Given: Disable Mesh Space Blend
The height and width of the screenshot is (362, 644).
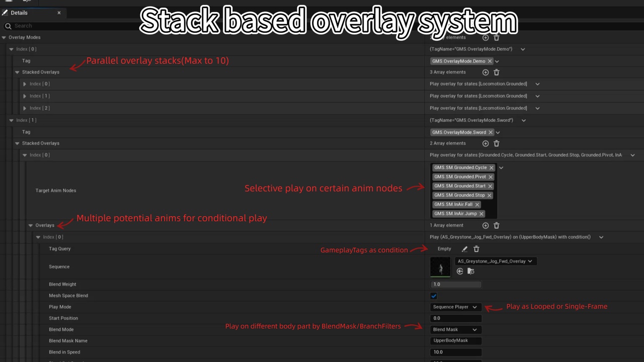Looking at the screenshot, I should coord(434,296).
